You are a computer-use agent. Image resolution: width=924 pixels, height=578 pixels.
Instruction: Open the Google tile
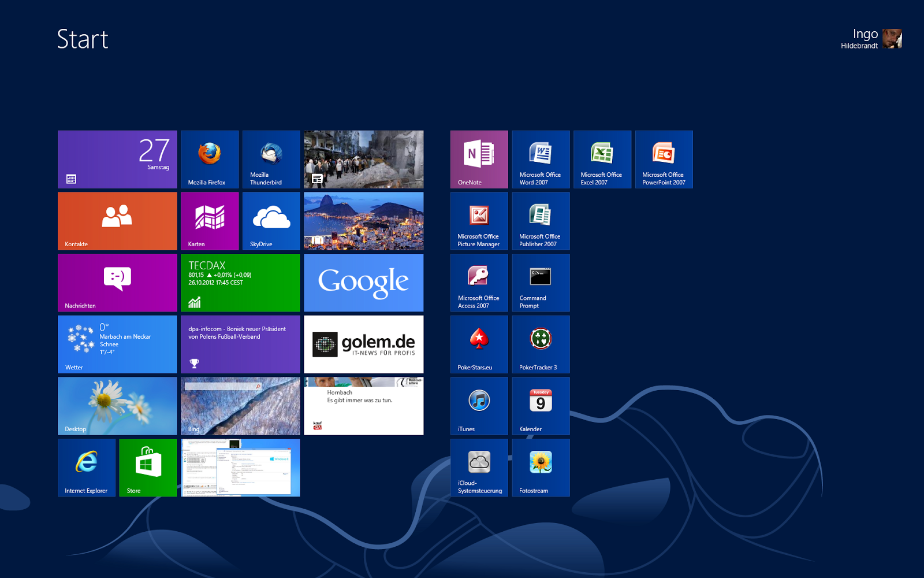point(364,283)
